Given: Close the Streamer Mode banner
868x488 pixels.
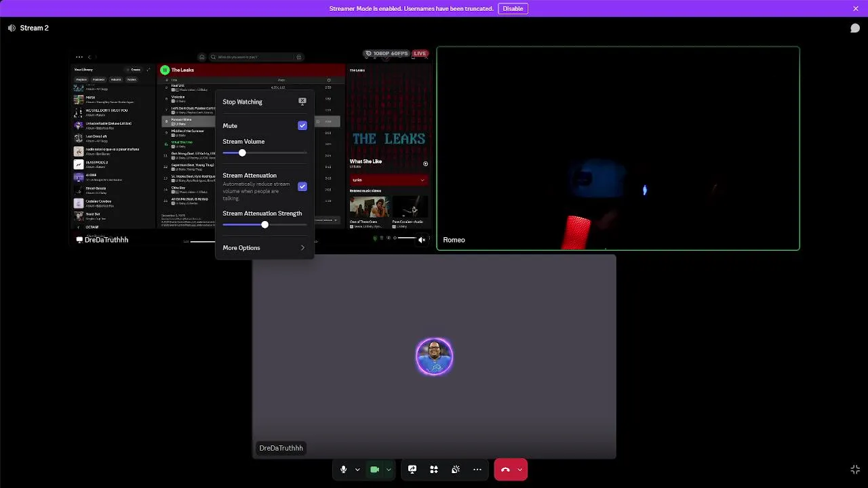Looking at the screenshot, I should pos(856,8).
